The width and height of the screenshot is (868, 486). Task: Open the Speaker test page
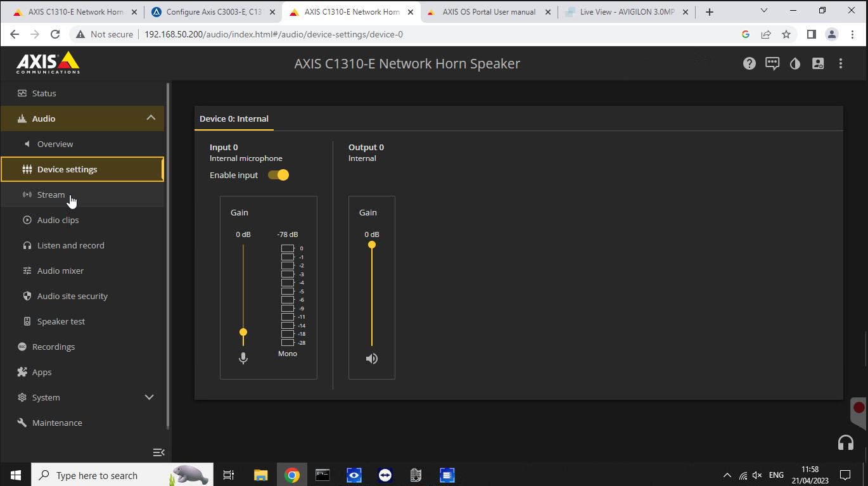(60, 321)
